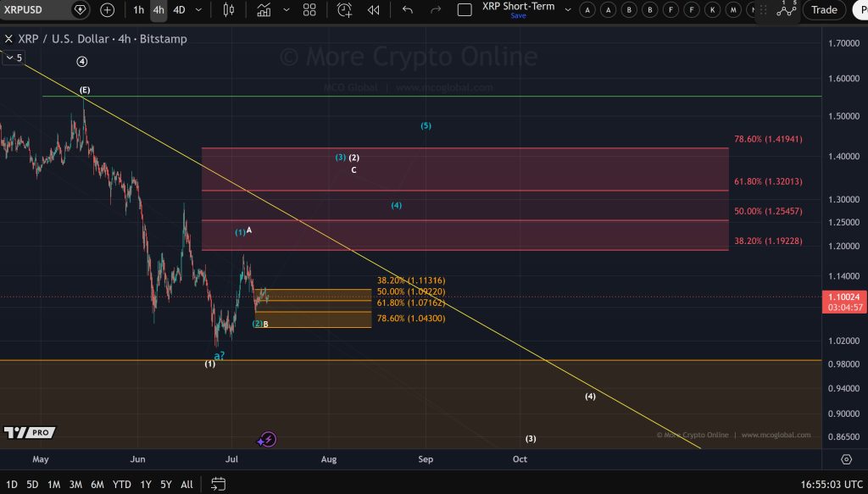Click the purple lightning event marker
The width and height of the screenshot is (868, 494).
pyautogui.click(x=267, y=440)
